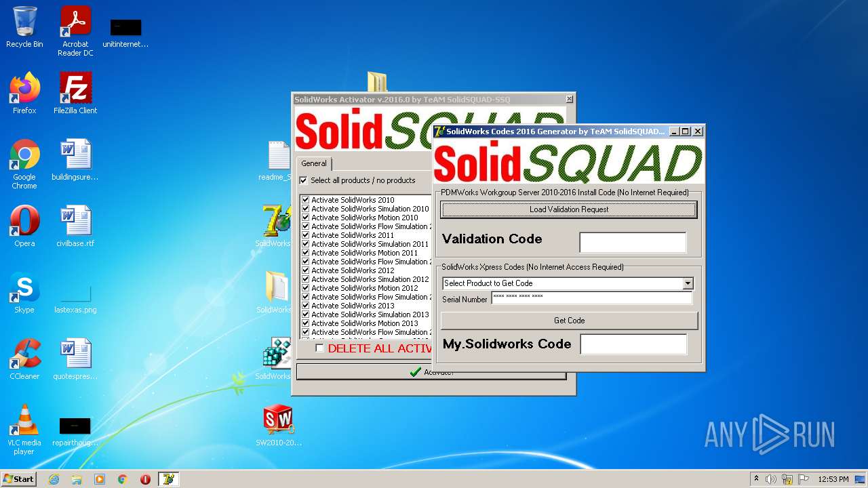Screen dimensions: 868x488
Task: Launch Firefox from desktop
Action: [x=24, y=94]
